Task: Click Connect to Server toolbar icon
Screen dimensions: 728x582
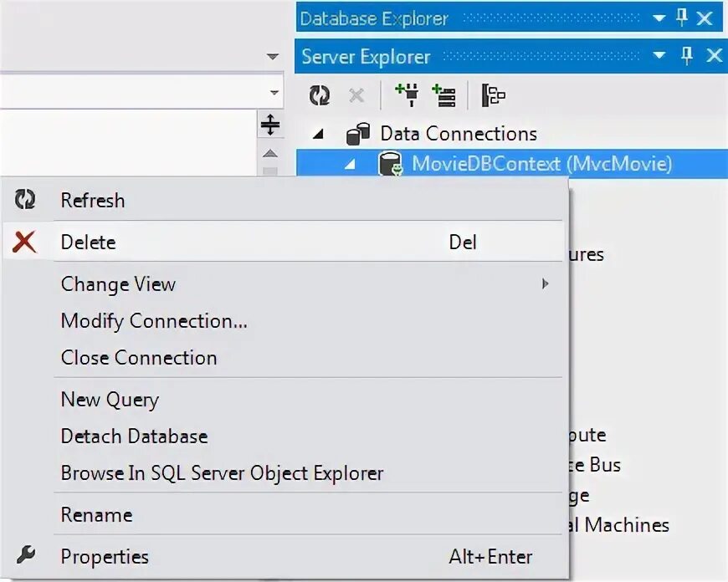Action: coord(443,95)
